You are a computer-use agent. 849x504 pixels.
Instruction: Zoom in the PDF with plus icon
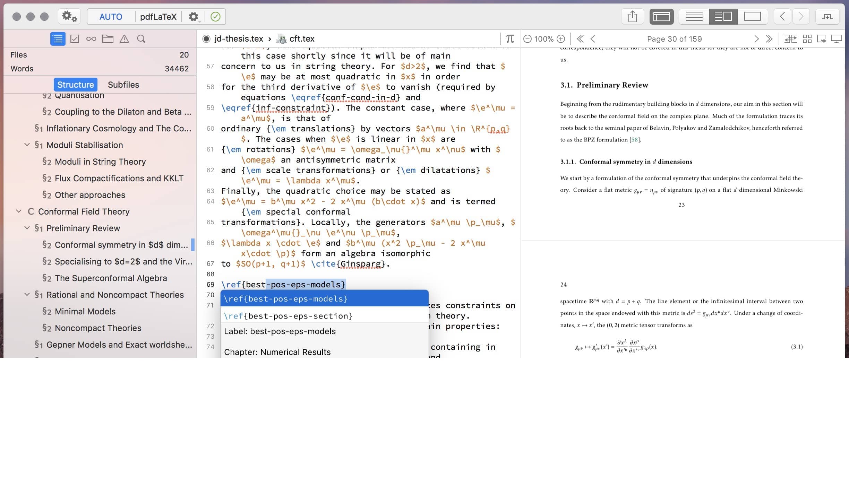click(561, 39)
